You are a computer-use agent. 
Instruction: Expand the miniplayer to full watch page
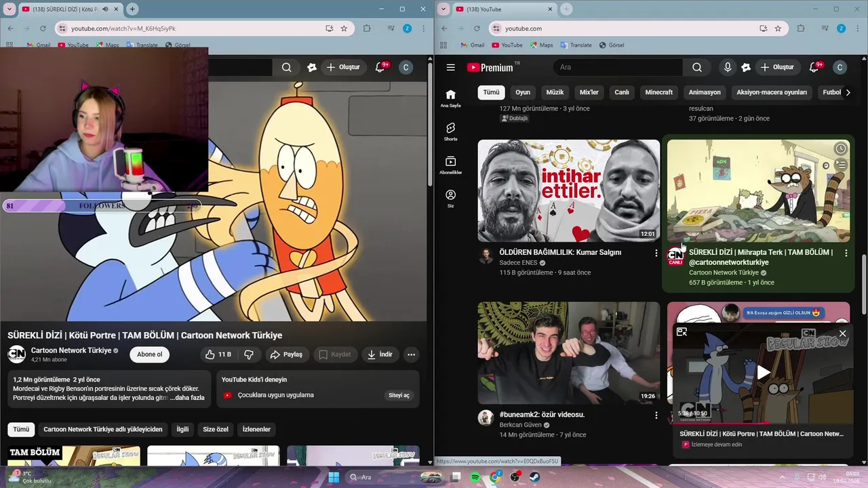point(682,332)
